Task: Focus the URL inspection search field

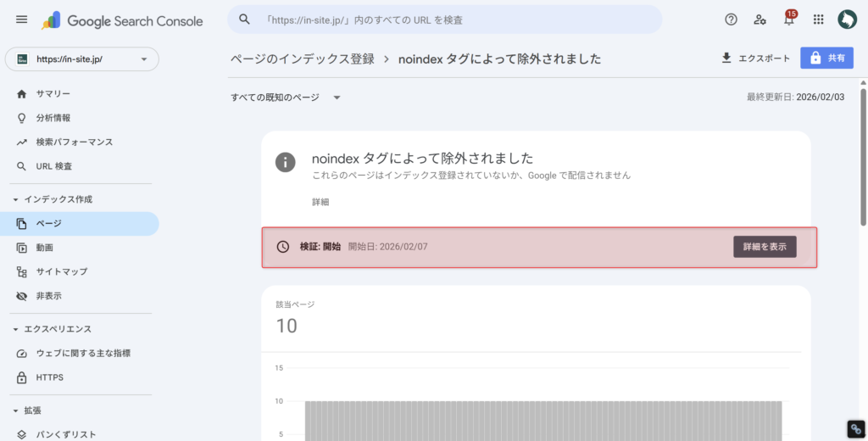Action: (444, 20)
